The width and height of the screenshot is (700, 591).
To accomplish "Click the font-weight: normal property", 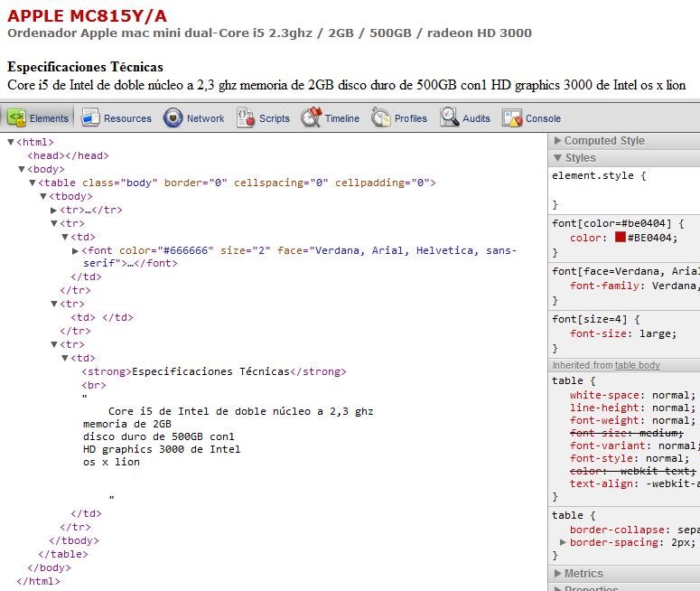I will click(x=632, y=420).
